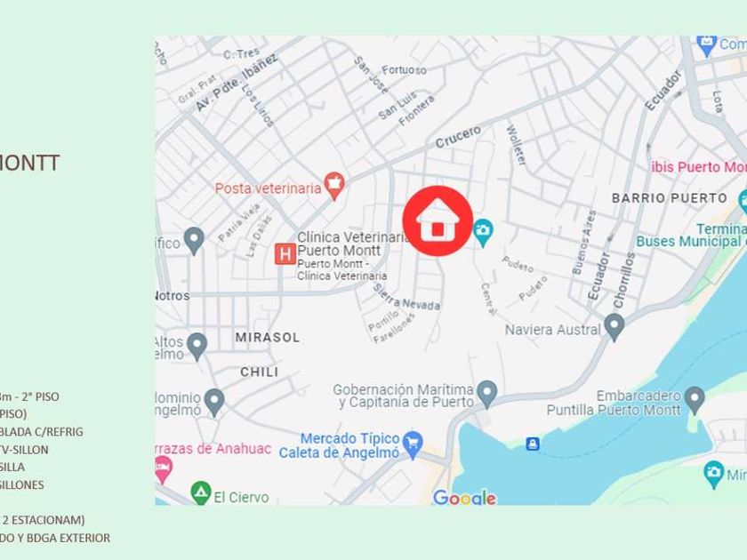Click the hospital H icon for Clínica Veterinaria
Screen dimensions: 747x560
[285, 254]
